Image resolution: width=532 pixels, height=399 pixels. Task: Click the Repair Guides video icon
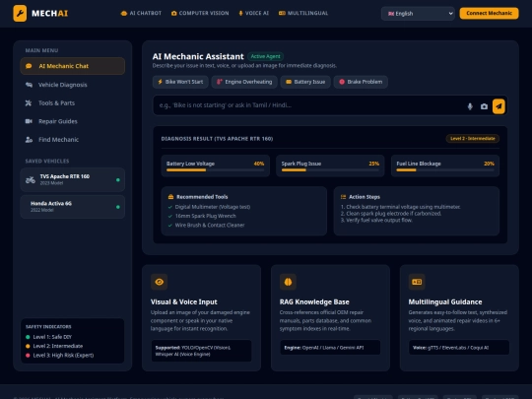pos(29,121)
